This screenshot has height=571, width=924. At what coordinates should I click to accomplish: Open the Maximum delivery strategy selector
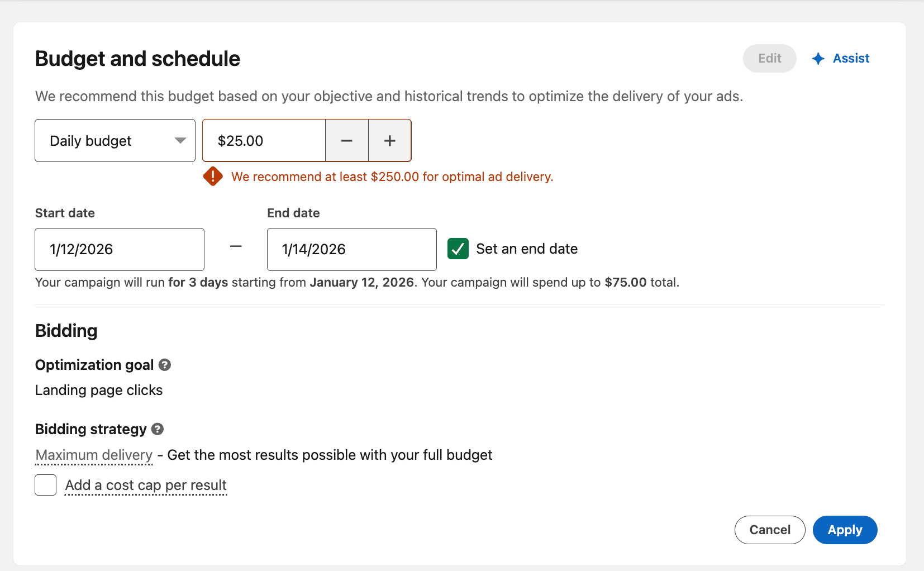point(93,455)
